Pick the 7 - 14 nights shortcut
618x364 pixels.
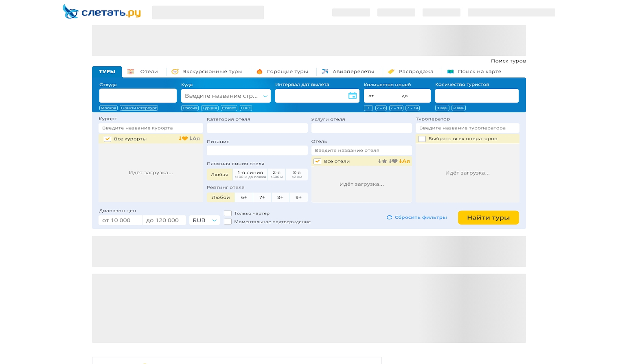413,108
